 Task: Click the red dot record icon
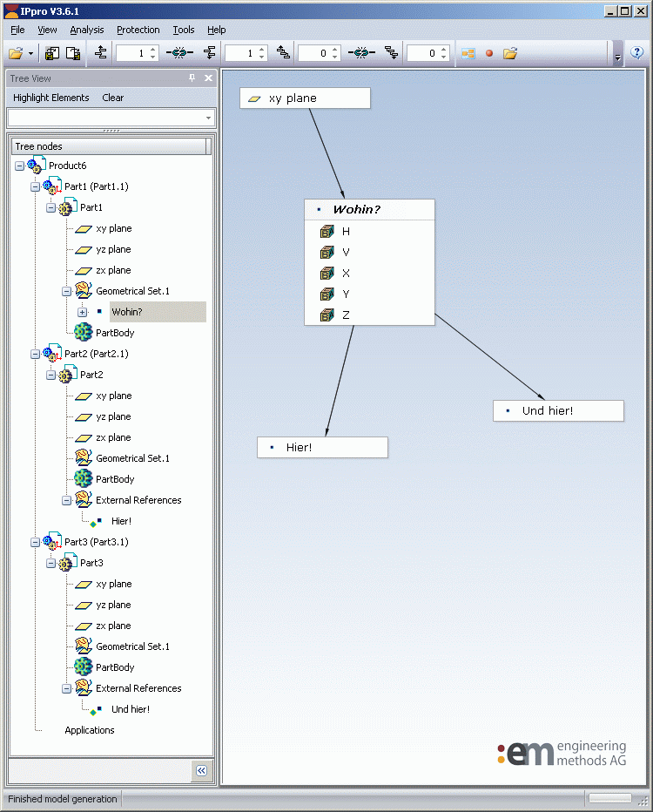tap(489, 53)
